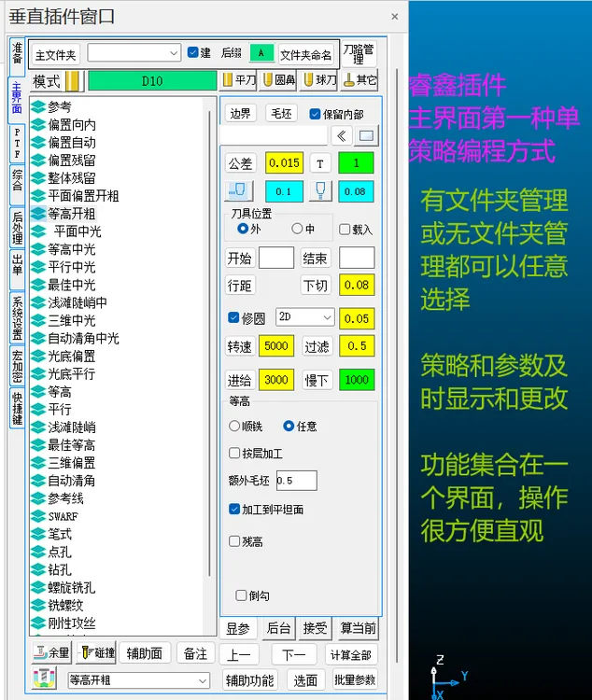Image resolution: width=592 pixels, height=700 pixels.
Task: Select the 平刀 flat cutter icon
Action: (228, 80)
